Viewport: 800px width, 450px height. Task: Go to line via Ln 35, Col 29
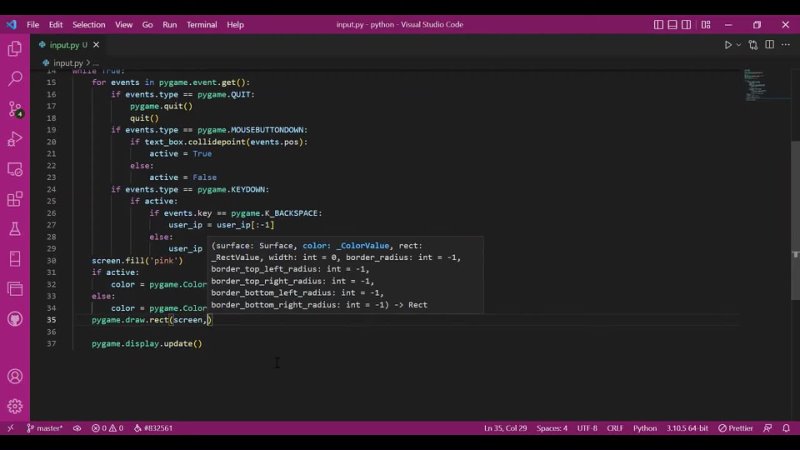coord(505,428)
